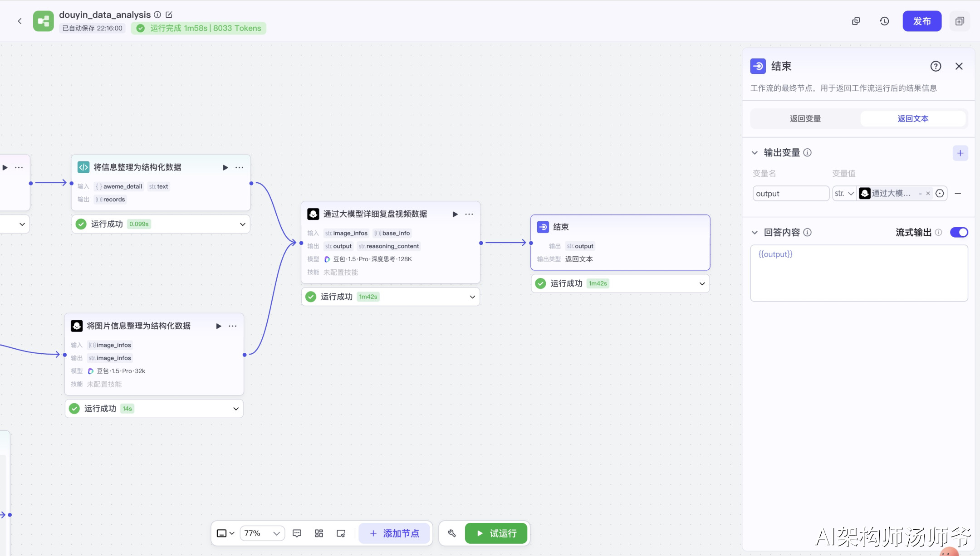Click the run history clock icon
980x556 pixels.
pos(884,21)
